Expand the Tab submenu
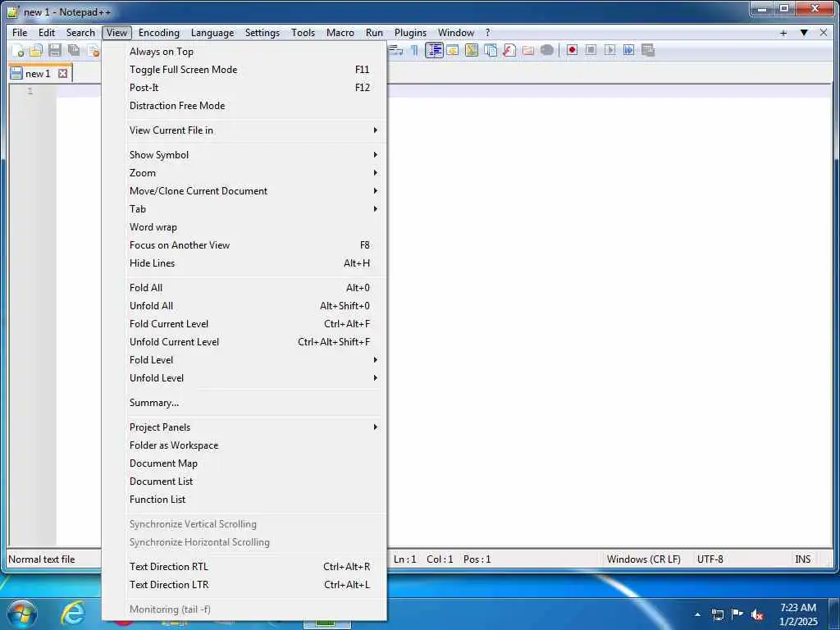The width and height of the screenshot is (840, 630). point(244,209)
